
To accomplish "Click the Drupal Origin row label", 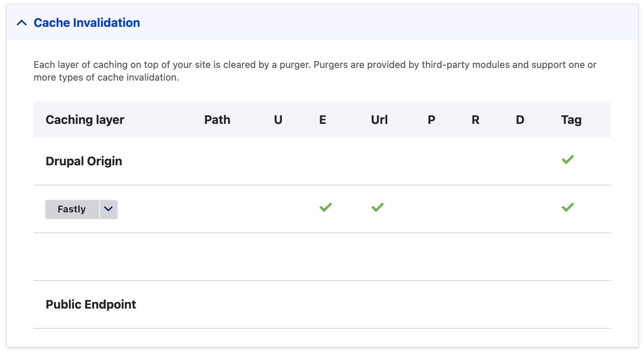I will point(84,161).
